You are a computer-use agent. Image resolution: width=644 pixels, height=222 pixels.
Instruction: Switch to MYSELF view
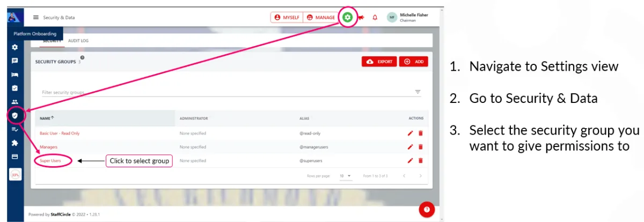click(287, 17)
